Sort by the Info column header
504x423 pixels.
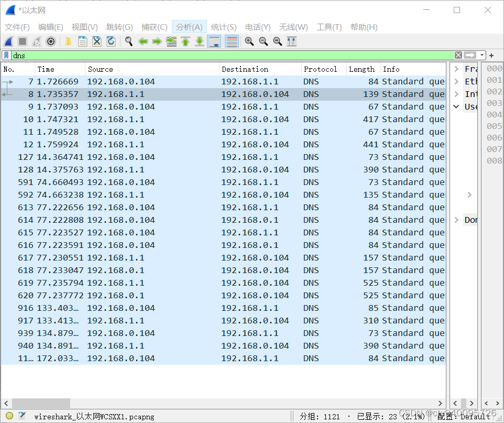pyautogui.click(x=413, y=69)
